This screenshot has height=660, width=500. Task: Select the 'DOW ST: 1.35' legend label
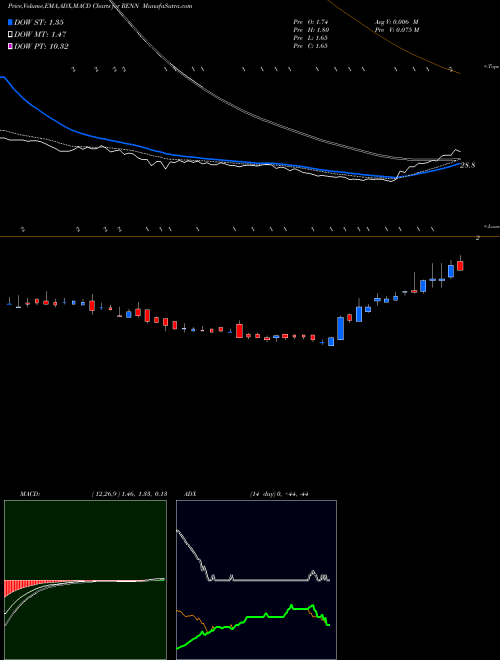tap(39, 22)
